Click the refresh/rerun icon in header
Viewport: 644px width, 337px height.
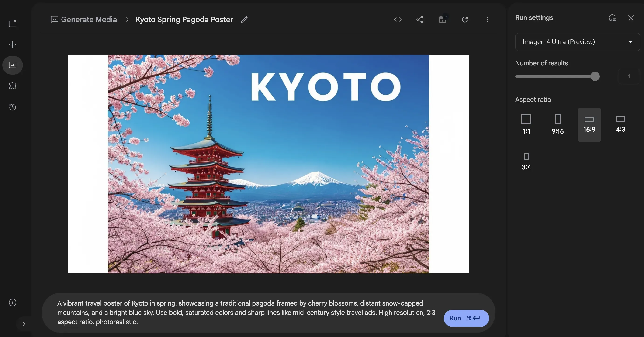(465, 20)
